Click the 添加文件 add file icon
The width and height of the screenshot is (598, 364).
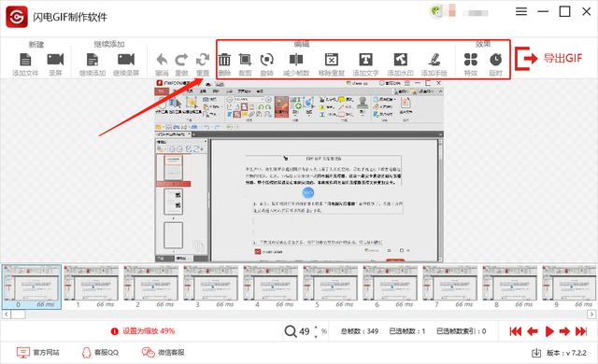(x=25, y=60)
